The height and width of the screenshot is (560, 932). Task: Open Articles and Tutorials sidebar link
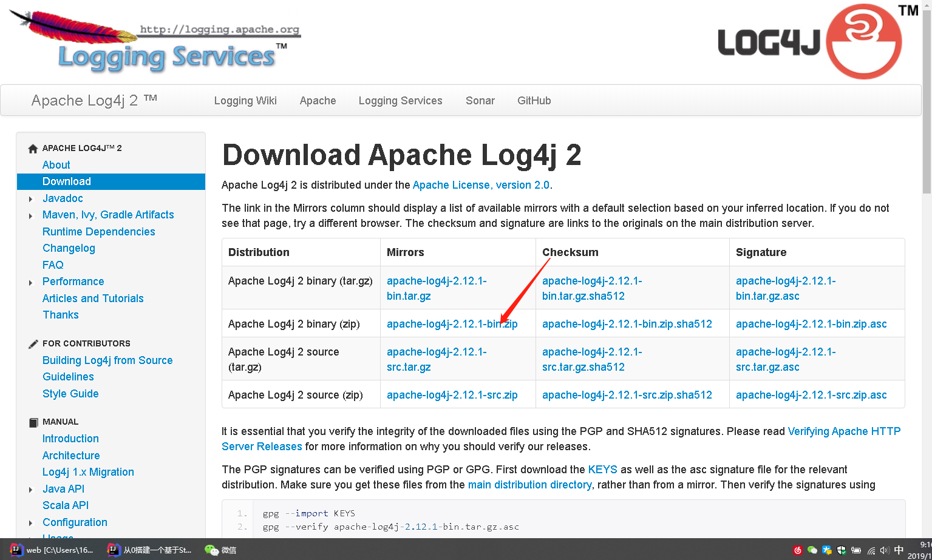click(93, 299)
